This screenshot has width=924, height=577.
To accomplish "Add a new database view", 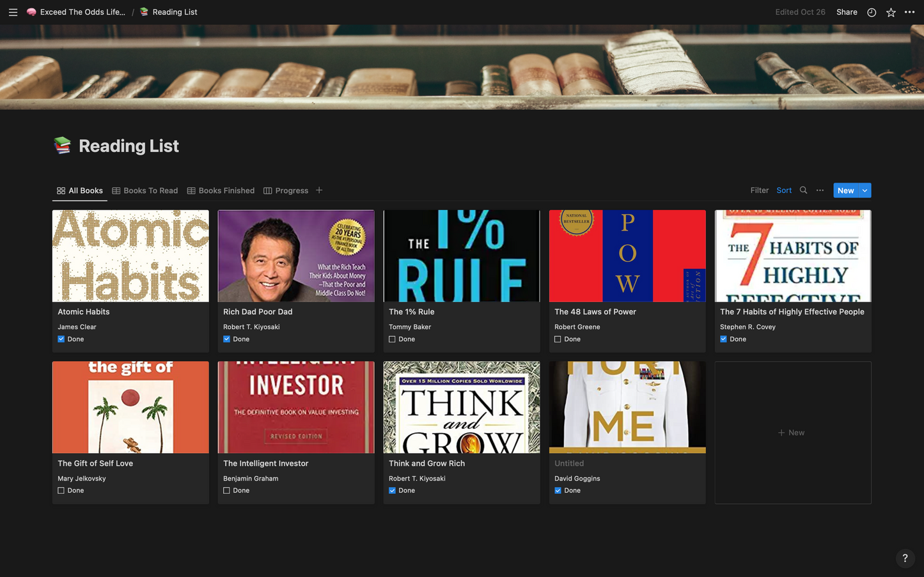I will pyautogui.click(x=319, y=190).
